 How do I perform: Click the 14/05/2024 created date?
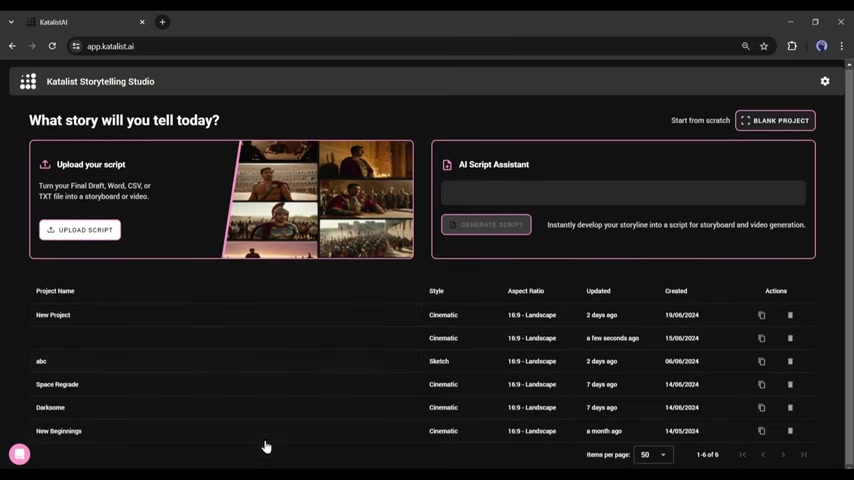[x=682, y=431]
